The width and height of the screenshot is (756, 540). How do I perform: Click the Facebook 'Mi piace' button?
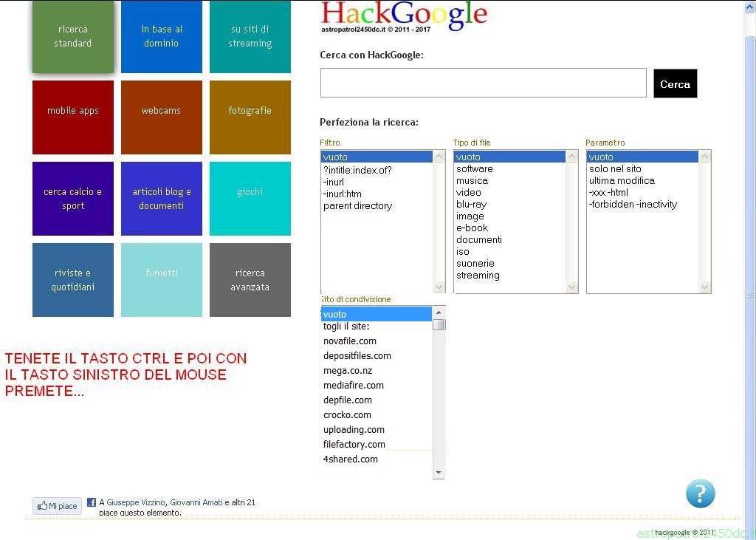58,506
